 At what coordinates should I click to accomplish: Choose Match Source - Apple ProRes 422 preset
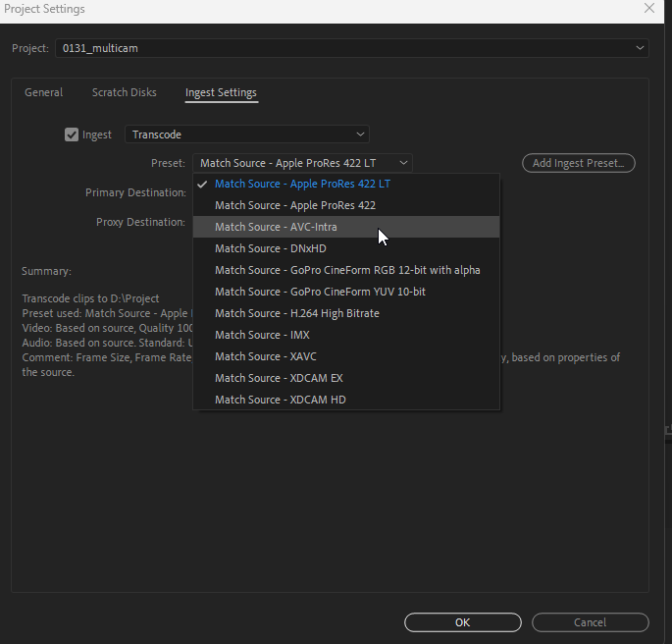click(x=346, y=205)
